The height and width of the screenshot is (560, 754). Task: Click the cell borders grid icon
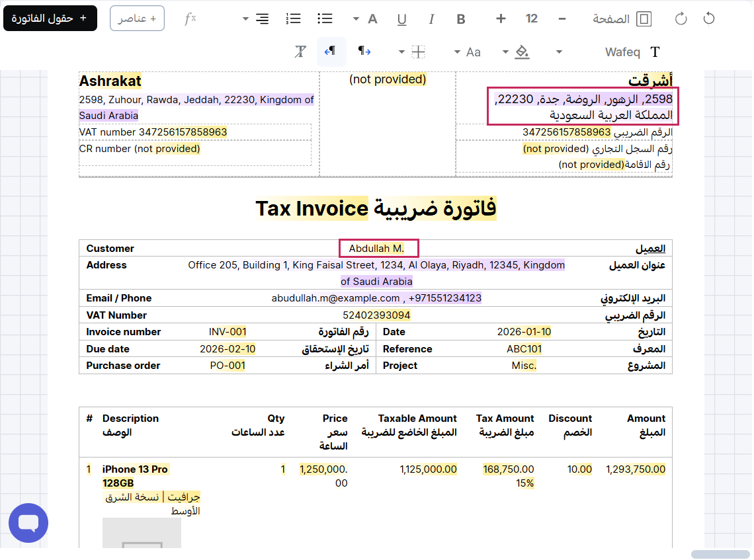tap(419, 52)
